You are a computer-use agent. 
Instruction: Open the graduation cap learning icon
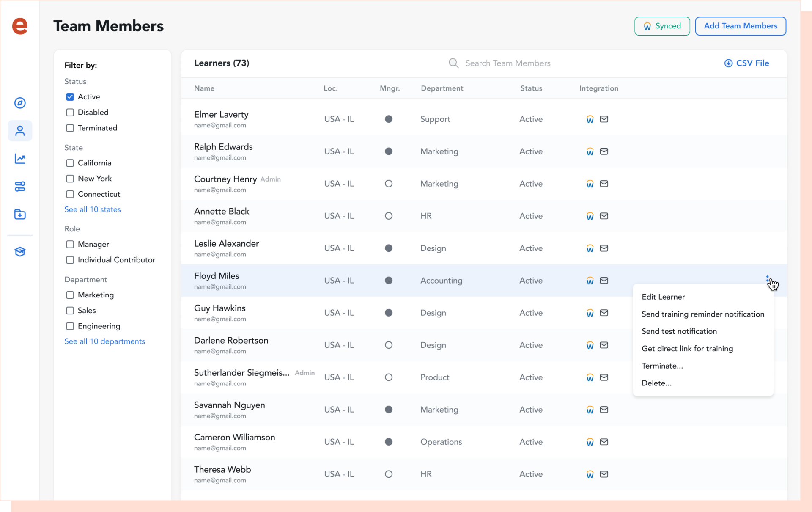(20, 251)
